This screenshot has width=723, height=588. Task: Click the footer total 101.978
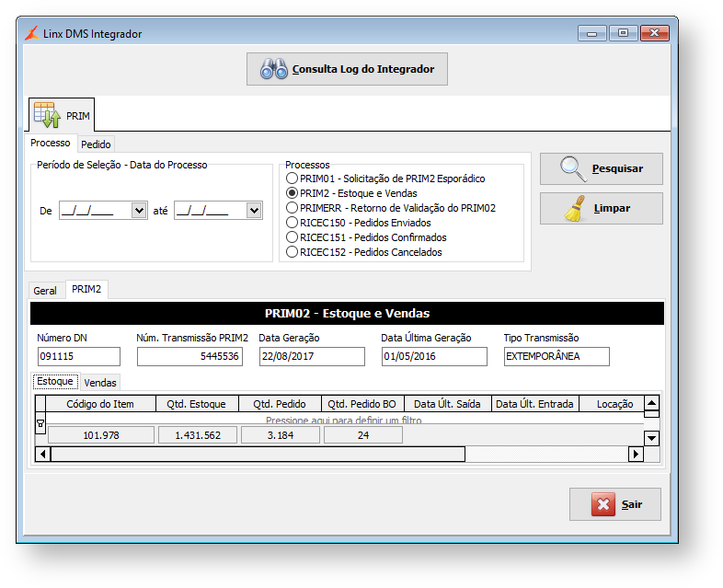[x=101, y=435]
